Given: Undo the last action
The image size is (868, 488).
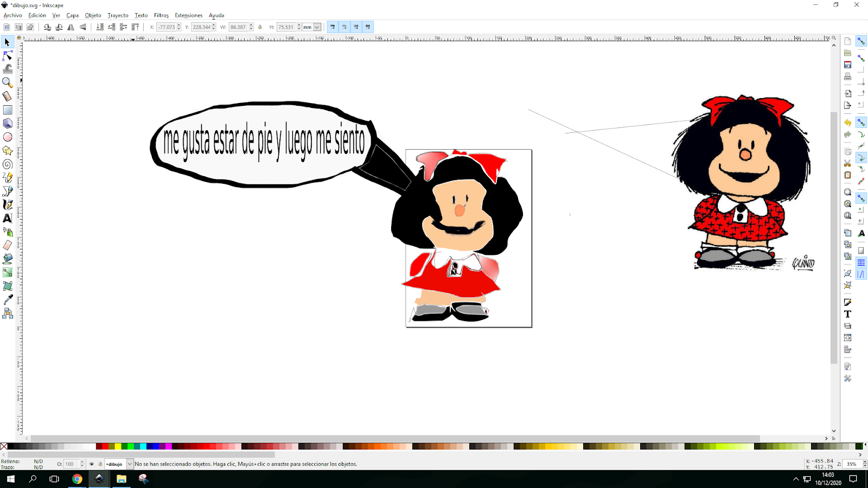Looking at the screenshot, I should tap(848, 123).
